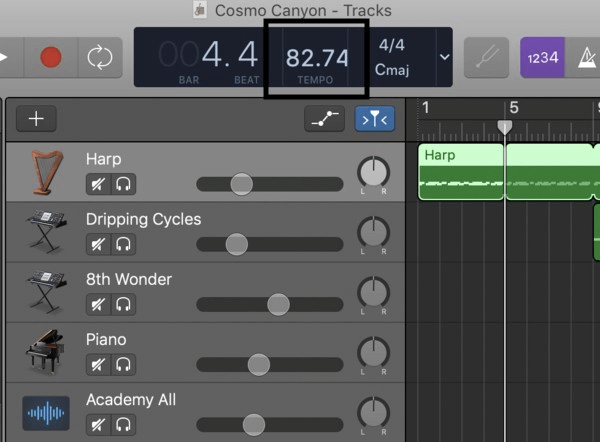This screenshot has height=442, width=600.
Task: Mute the Dripping Cycles track
Action: click(98, 244)
